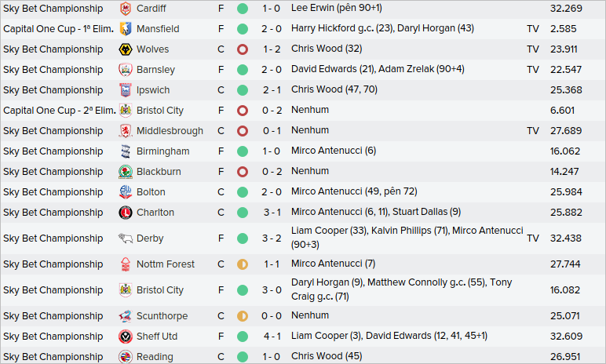Click the Barnsley club crest
This screenshot has height=364, width=606.
[125, 70]
